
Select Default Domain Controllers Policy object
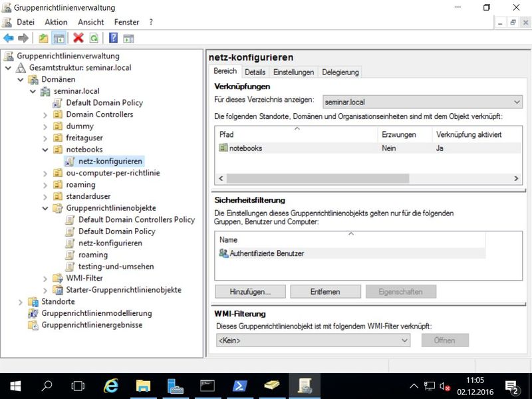click(x=136, y=219)
